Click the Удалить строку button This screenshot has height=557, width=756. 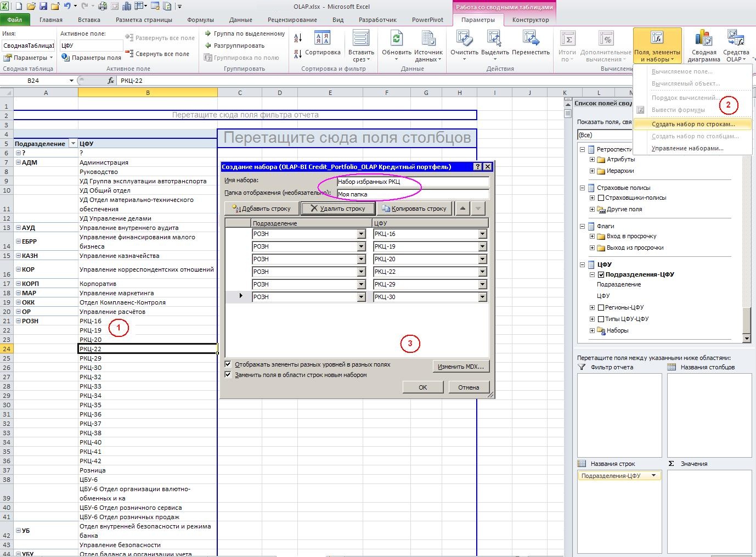[338, 209]
